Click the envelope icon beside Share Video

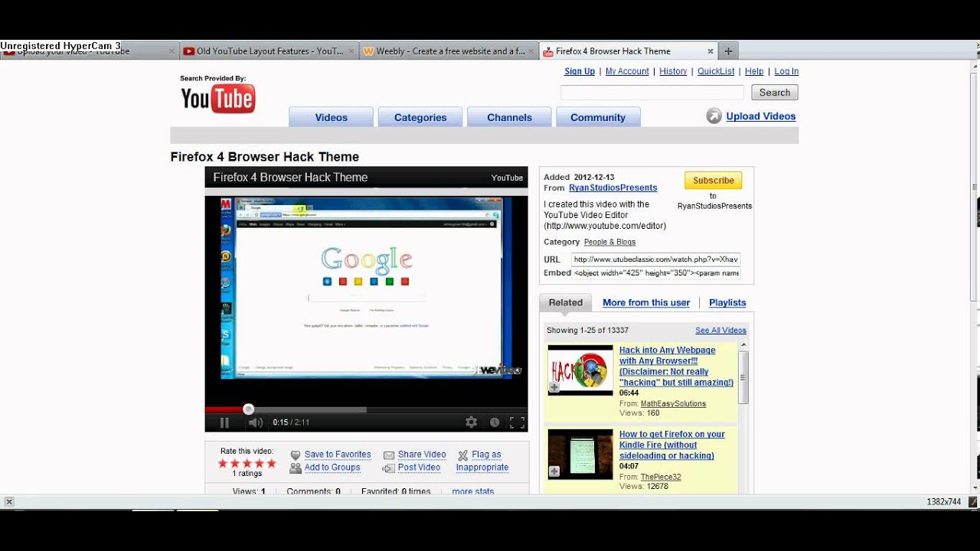pos(389,455)
